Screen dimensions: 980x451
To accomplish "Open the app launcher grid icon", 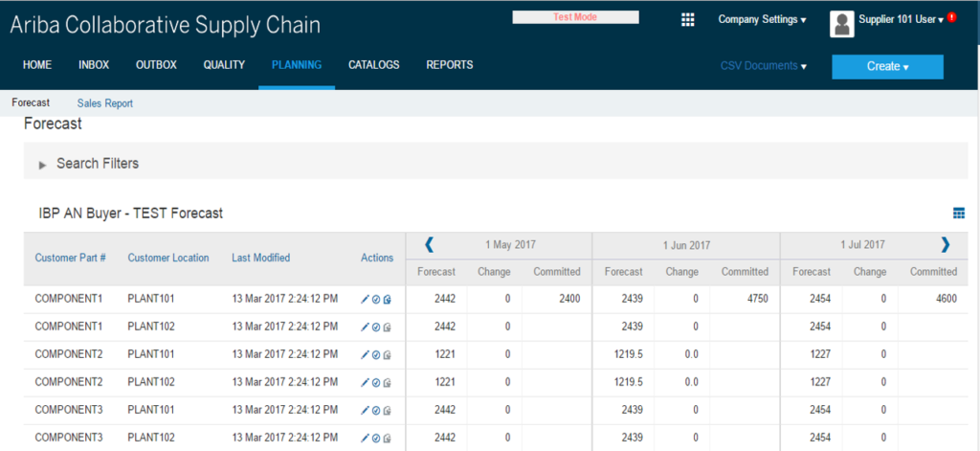I will click(x=687, y=19).
